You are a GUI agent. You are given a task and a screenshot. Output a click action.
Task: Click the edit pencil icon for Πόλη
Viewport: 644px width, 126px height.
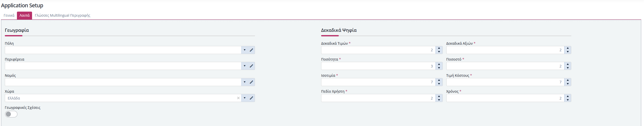251,50
